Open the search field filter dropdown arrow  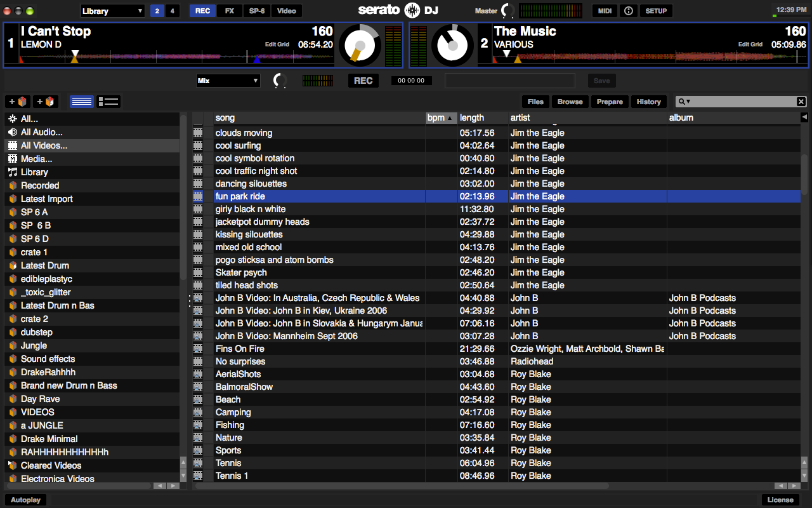pos(688,102)
